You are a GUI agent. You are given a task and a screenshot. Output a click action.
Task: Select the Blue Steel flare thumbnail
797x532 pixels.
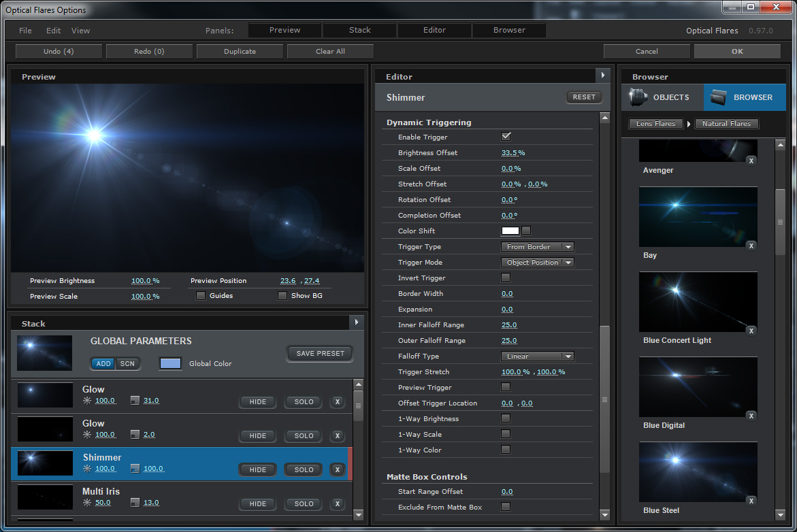coord(698,473)
